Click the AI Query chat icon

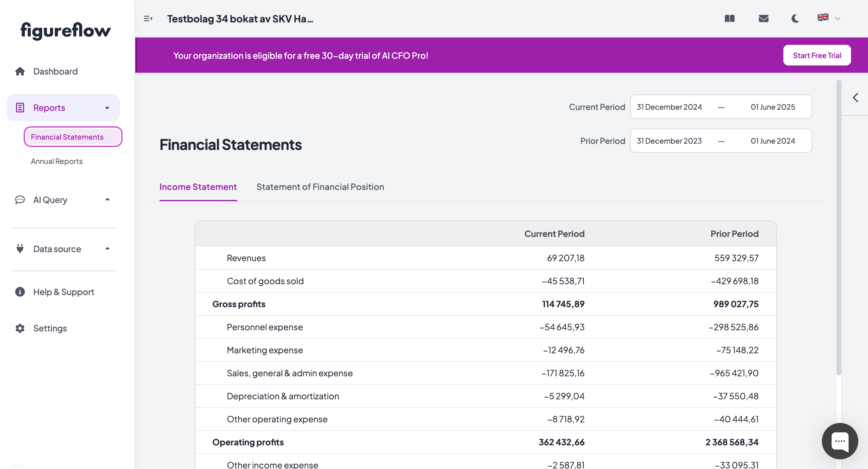click(x=20, y=200)
